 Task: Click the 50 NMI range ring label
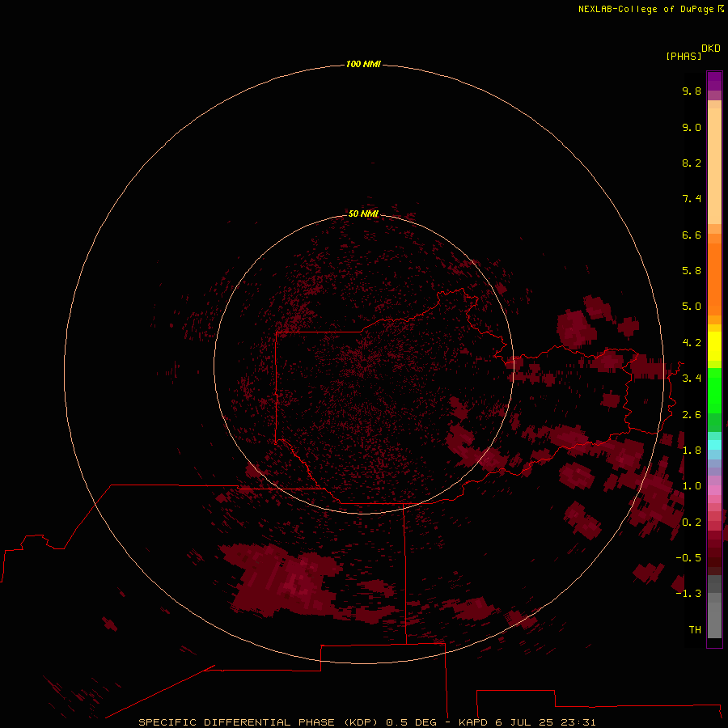point(363,214)
